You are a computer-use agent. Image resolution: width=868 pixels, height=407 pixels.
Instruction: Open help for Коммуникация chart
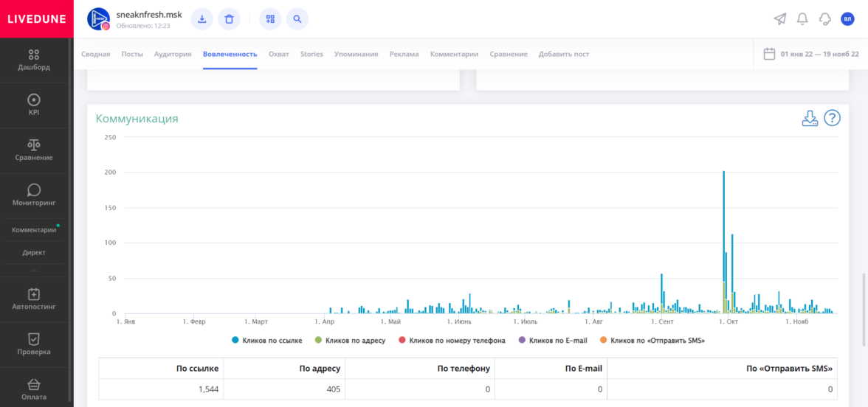832,118
